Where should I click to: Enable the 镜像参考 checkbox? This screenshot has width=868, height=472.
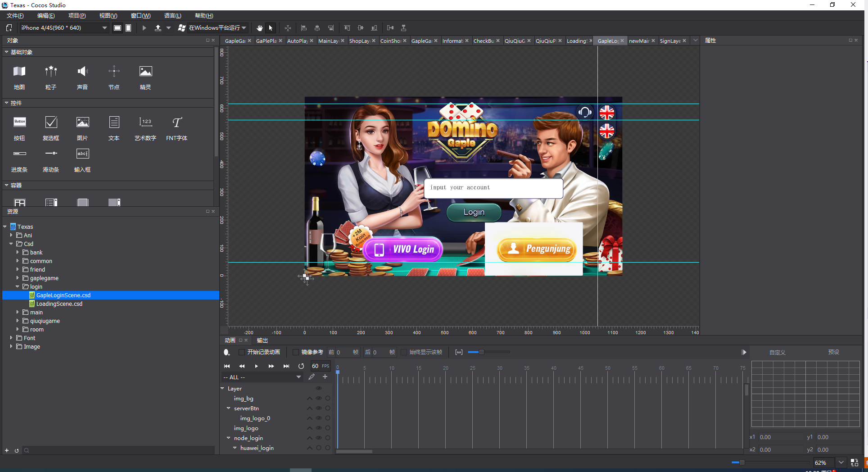[295, 352]
